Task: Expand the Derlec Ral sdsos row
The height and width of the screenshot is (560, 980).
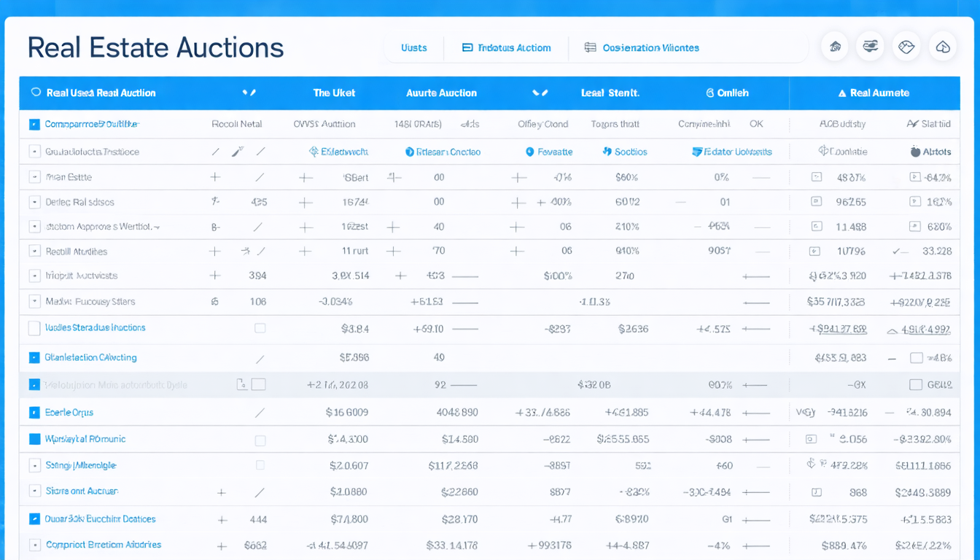Action: [34, 202]
